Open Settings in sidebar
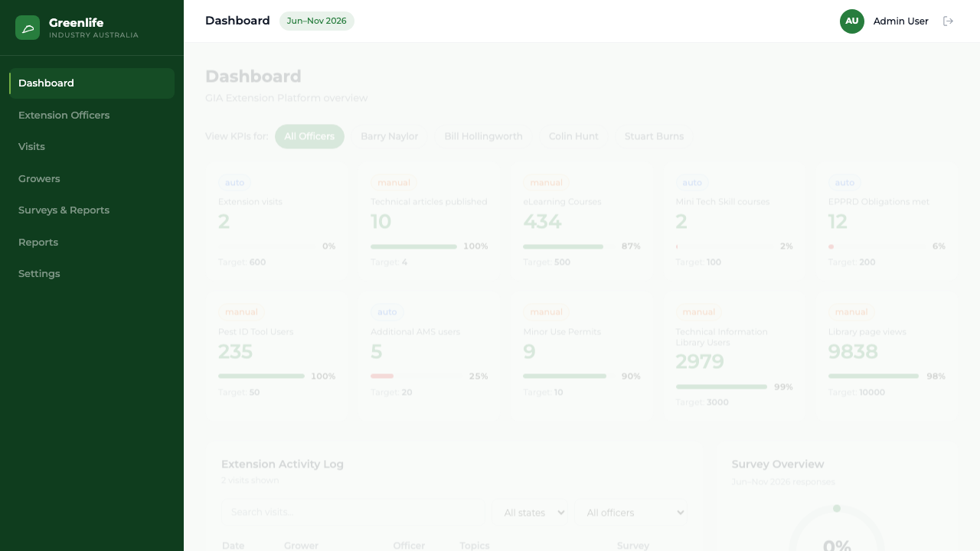 pos(92,273)
